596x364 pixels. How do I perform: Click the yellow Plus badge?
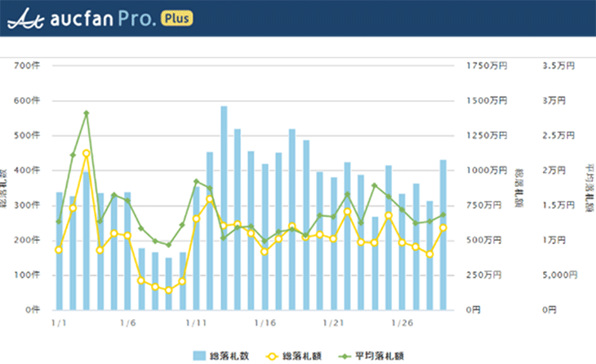176,18
